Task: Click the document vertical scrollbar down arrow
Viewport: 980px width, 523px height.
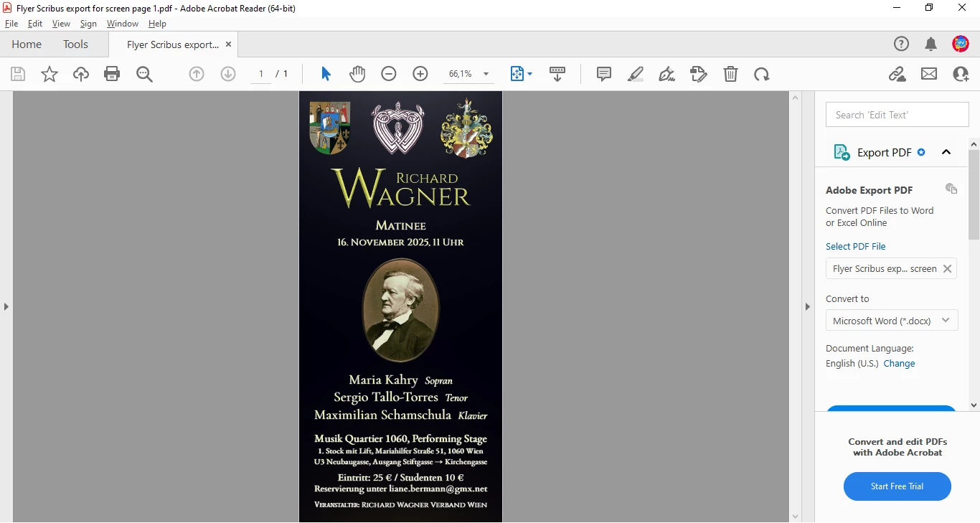Action: (x=795, y=517)
